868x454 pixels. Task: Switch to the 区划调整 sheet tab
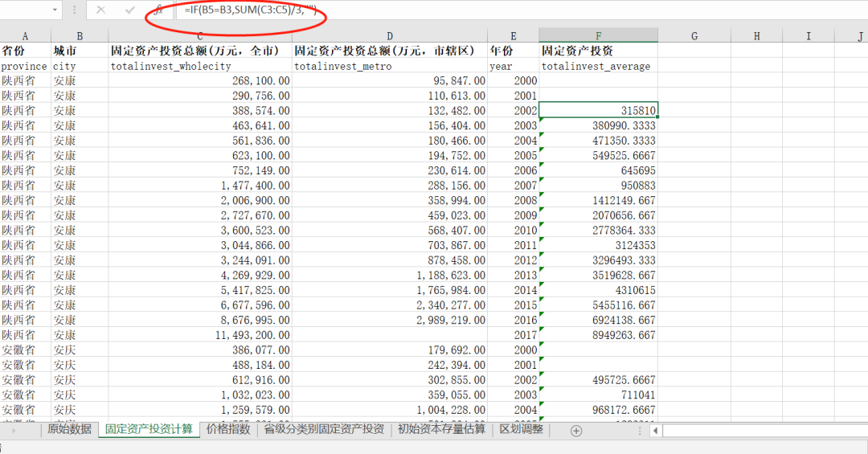point(521,429)
